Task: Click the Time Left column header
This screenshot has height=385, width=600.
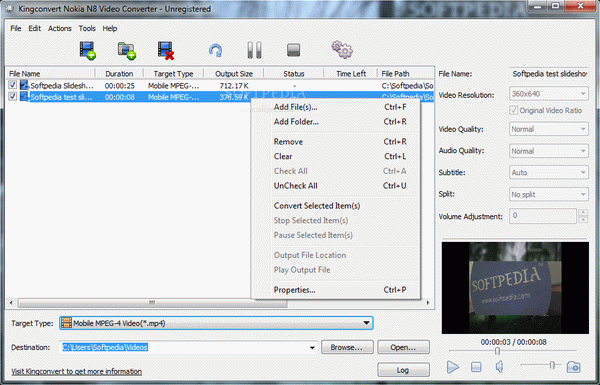Action: [x=351, y=73]
